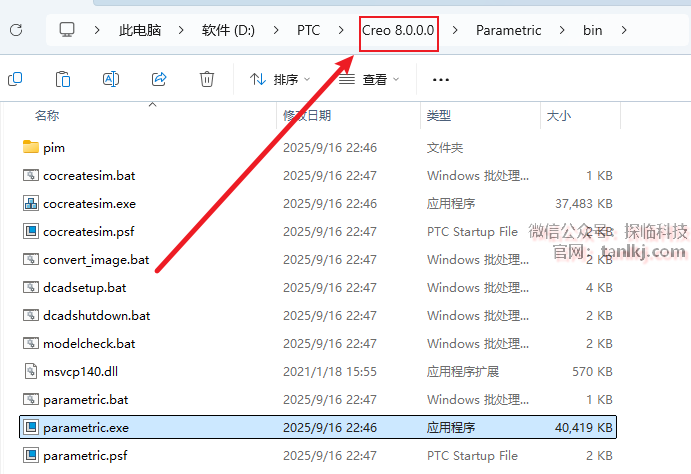This screenshot has height=474, width=691.
Task: Navigate to Creo 8.0.0.0 in the breadcrumb
Action: click(398, 30)
